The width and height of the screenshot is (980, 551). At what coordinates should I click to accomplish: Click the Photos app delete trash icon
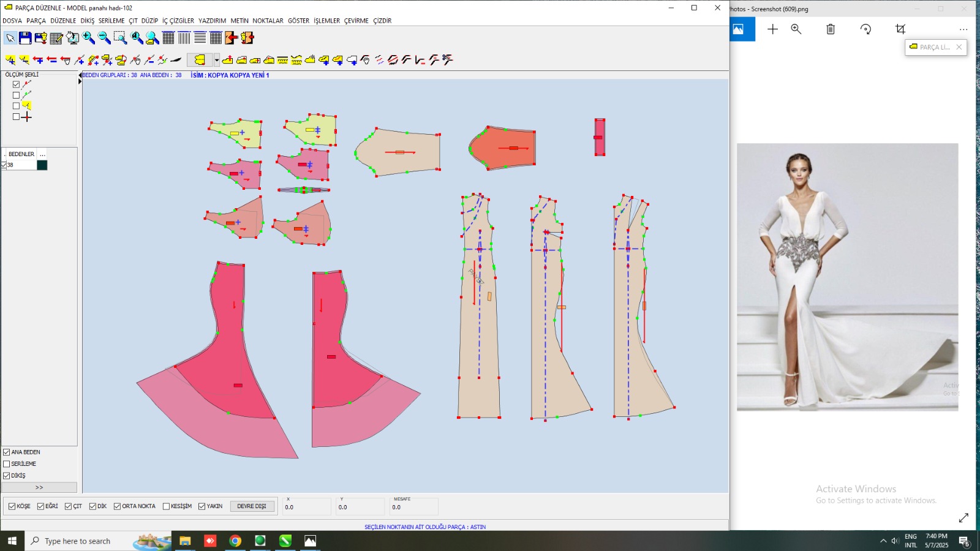[x=831, y=29]
